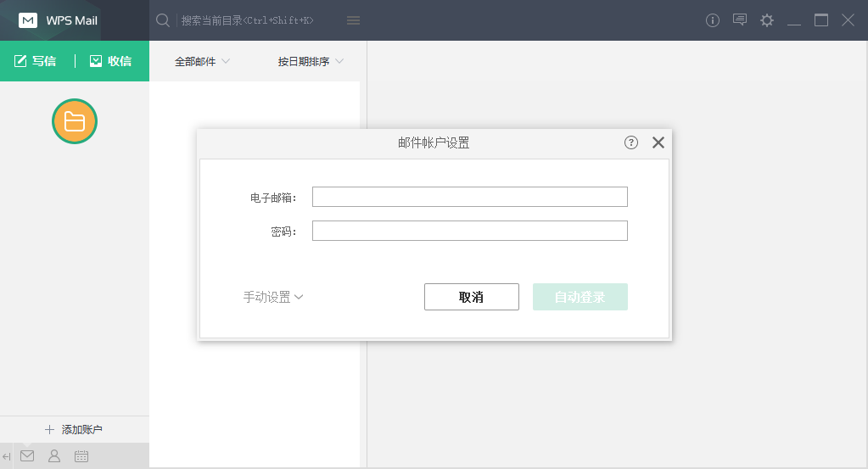
Task: Focus the 电子邮箱 email input field
Action: tap(469, 197)
